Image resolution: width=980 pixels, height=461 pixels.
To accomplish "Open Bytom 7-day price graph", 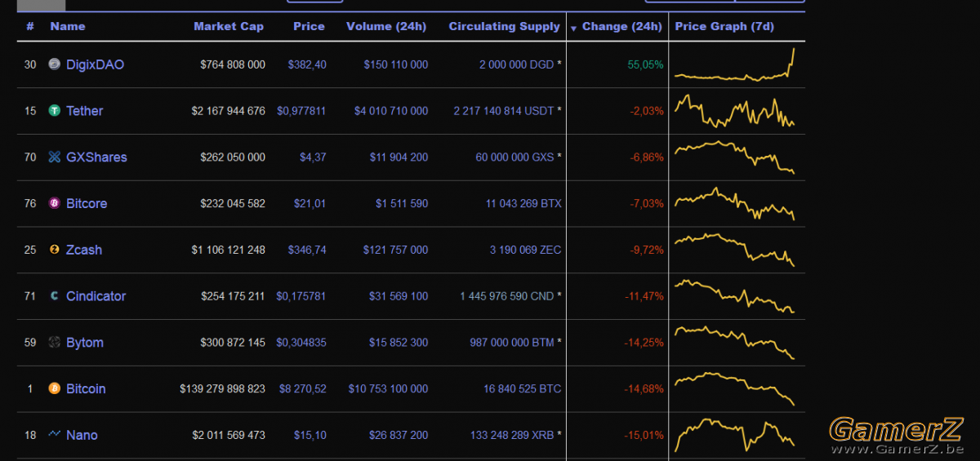I will (735, 343).
